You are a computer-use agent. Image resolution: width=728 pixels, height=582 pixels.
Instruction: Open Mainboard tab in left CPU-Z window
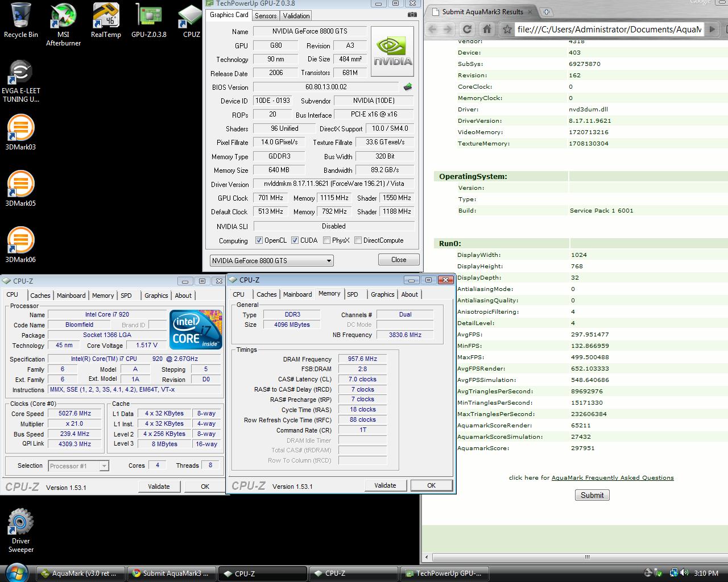[x=71, y=296]
